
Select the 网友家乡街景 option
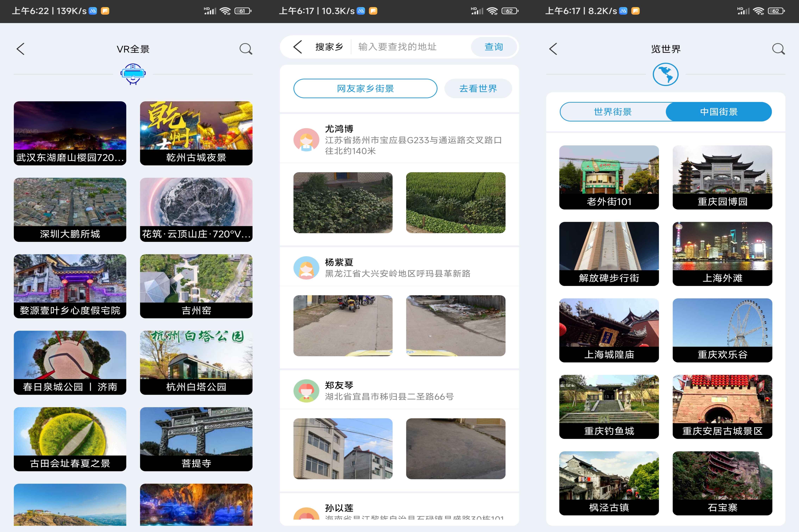tap(365, 89)
